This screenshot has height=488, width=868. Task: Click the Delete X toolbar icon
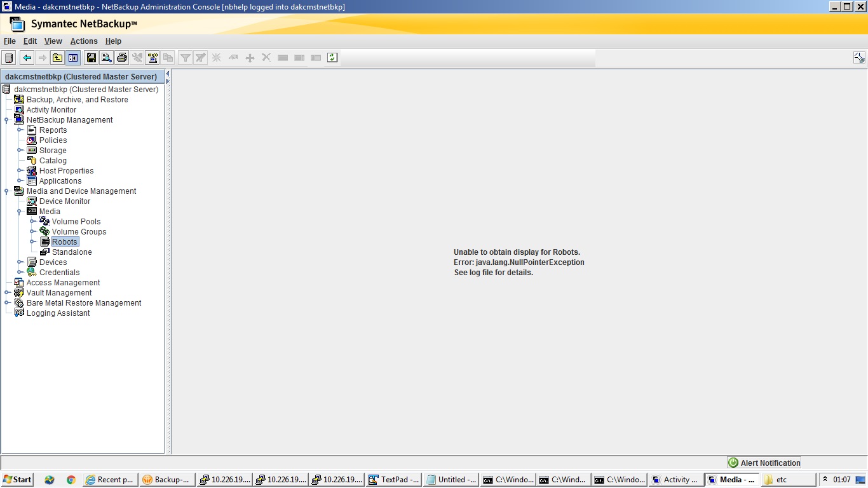point(266,58)
